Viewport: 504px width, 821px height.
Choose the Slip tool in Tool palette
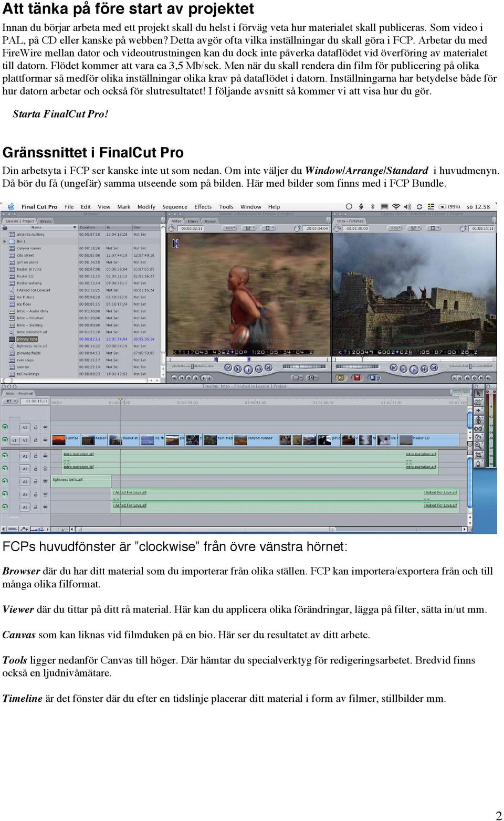point(478,428)
